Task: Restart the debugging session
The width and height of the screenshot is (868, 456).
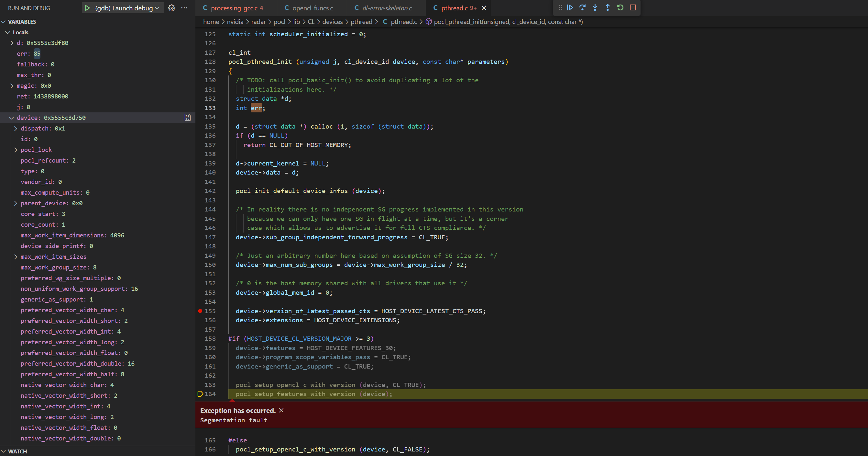Action: [x=620, y=7]
